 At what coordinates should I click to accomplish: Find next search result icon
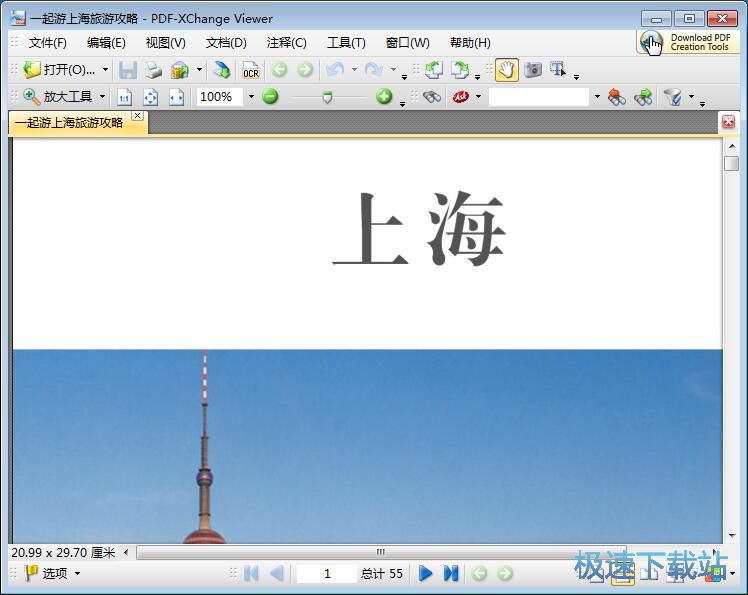(x=643, y=97)
